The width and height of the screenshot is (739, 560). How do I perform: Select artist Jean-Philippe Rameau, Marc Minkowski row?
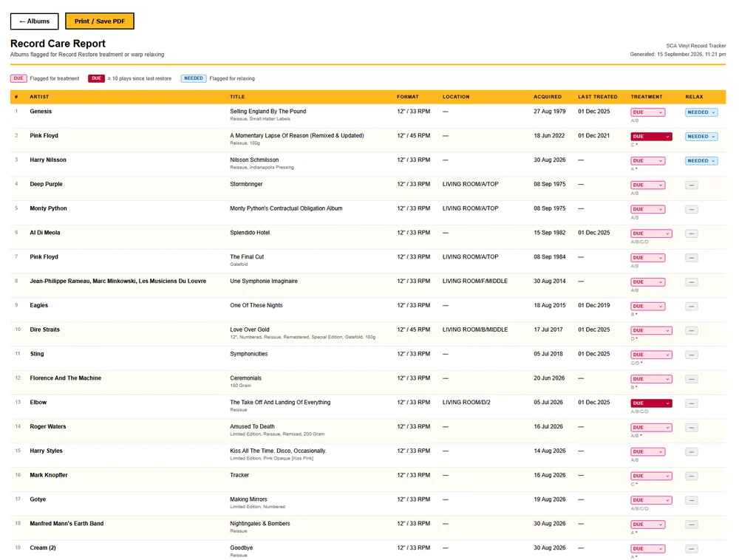(118, 281)
